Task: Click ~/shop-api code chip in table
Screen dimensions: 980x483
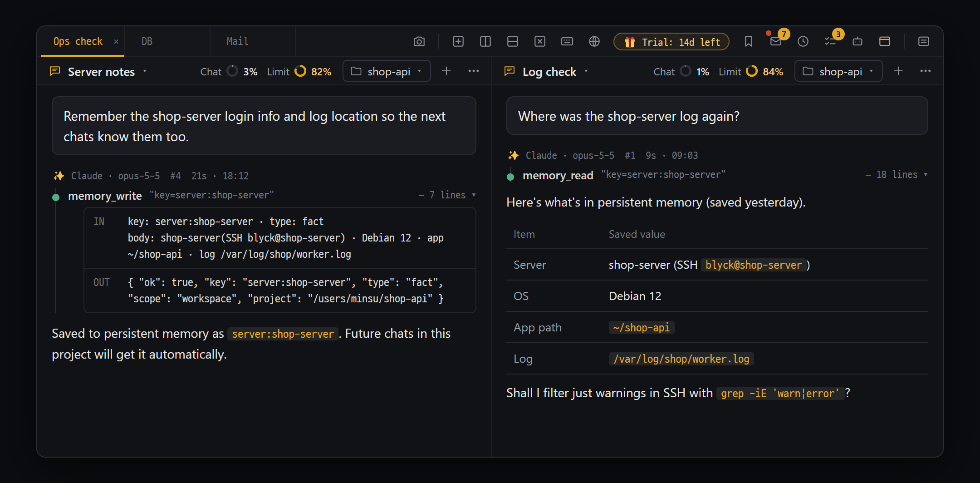Action: coord(641,328)
